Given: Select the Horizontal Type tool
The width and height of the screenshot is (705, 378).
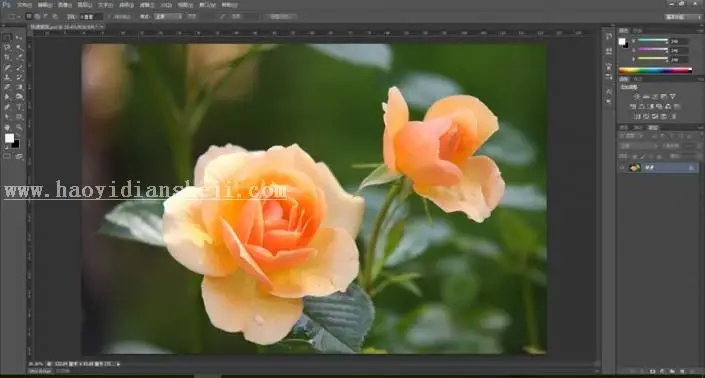Looking at the screenshot, I should click(19, 107).
